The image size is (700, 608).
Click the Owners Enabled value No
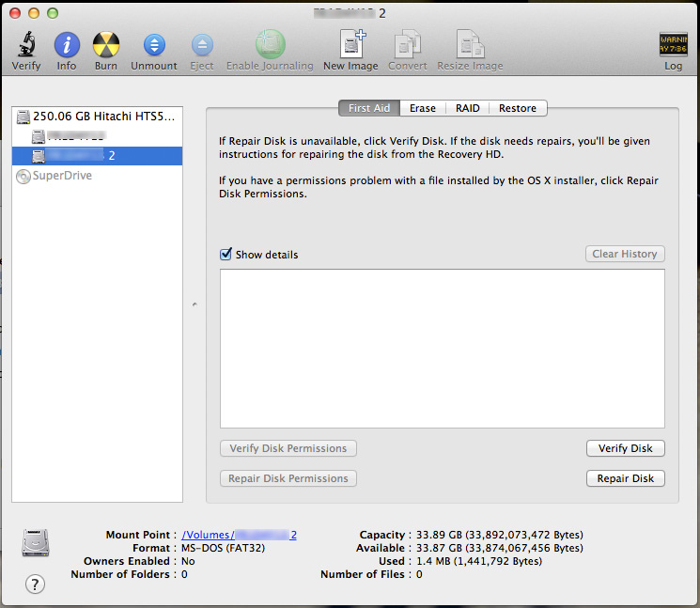point(188,561)
